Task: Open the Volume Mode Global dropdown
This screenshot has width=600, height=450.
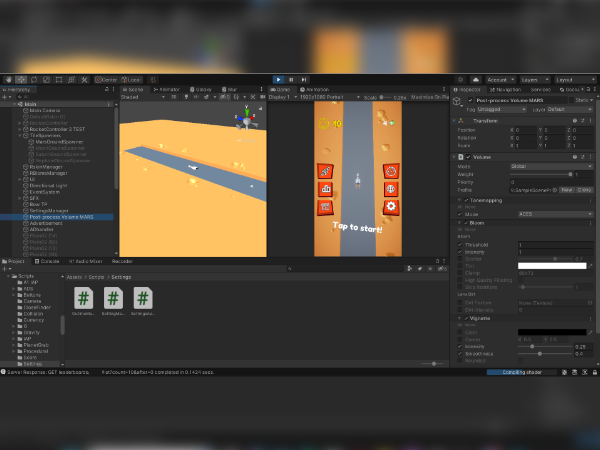Action: point(551,166)
